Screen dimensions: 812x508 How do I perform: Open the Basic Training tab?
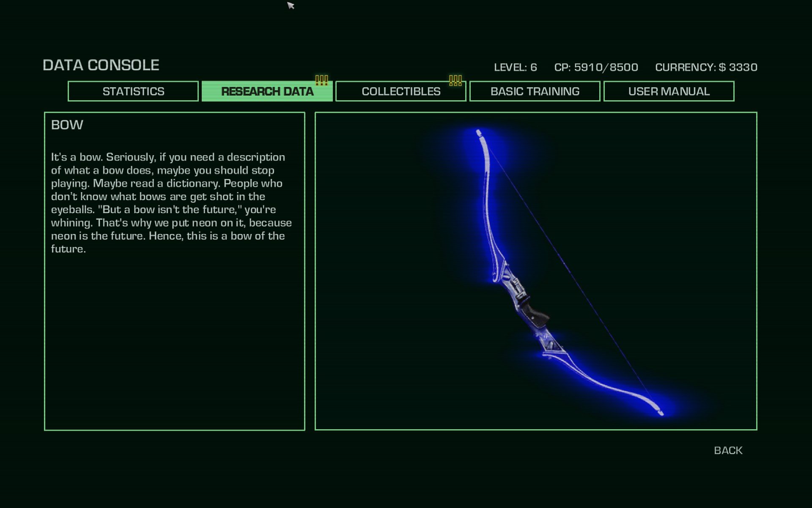coord(535,91)
